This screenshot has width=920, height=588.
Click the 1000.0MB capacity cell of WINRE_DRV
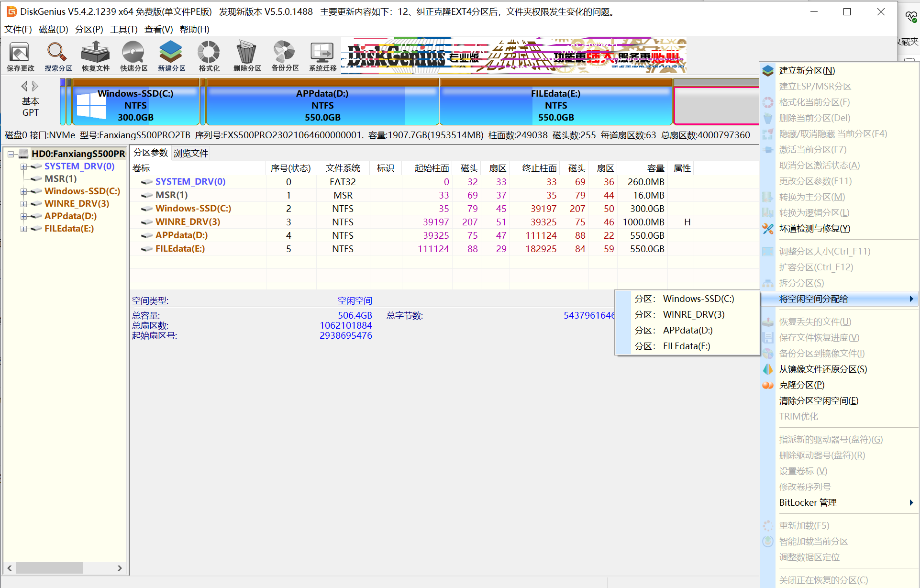tap(643, 222)
